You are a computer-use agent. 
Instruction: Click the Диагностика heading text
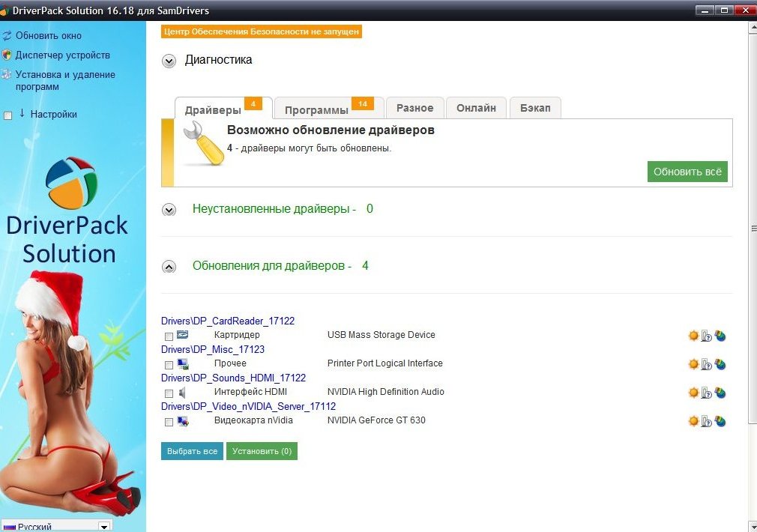click(218, 60)
